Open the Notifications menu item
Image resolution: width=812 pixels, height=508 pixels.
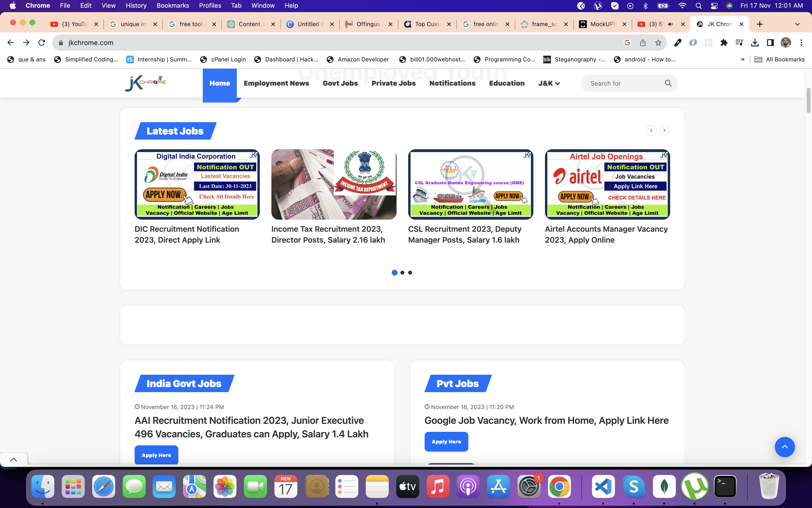point(452,83)
